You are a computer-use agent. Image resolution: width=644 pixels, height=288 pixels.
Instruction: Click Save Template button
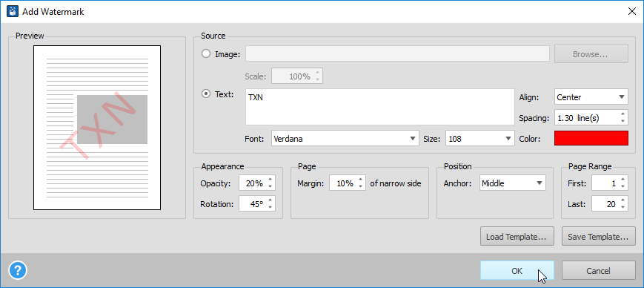click(598, 237)
